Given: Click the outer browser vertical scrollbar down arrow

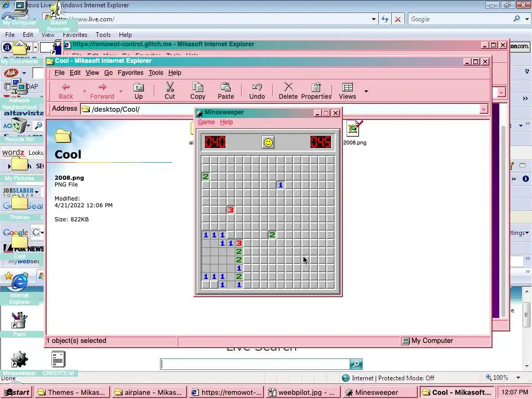Looking at the screenshot, I should [x=527, y=366].
